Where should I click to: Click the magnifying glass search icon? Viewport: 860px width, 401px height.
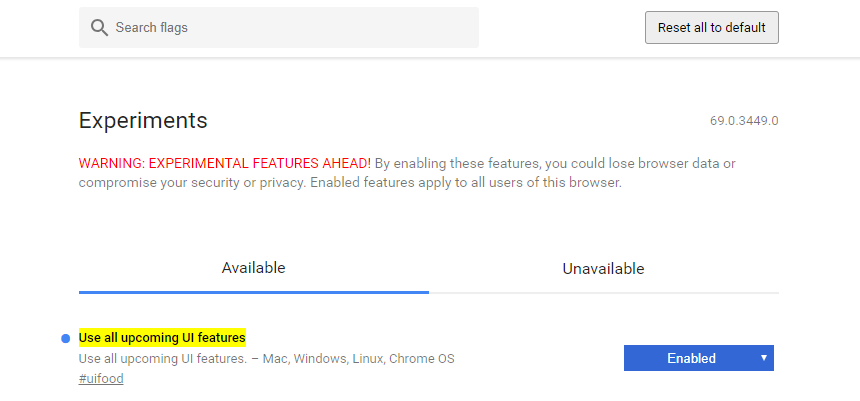(x=99, y=28)
